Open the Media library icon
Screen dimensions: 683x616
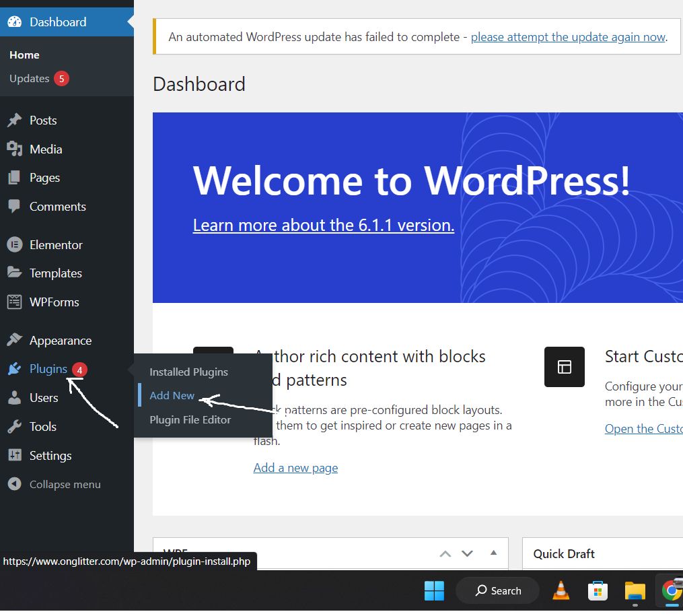[x=14, y=149]
